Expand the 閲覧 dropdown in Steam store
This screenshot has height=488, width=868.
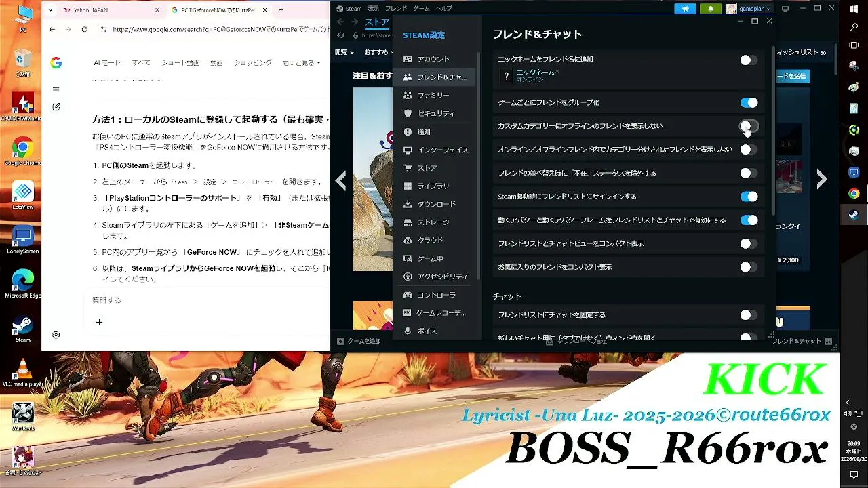click(344, 52)
